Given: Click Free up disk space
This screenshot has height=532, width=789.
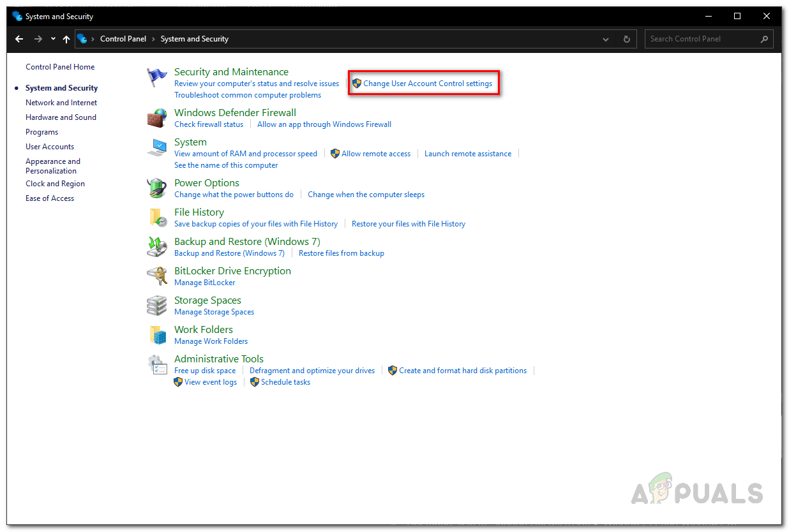Looking at the screenshot, I should (x=205, y=371).
